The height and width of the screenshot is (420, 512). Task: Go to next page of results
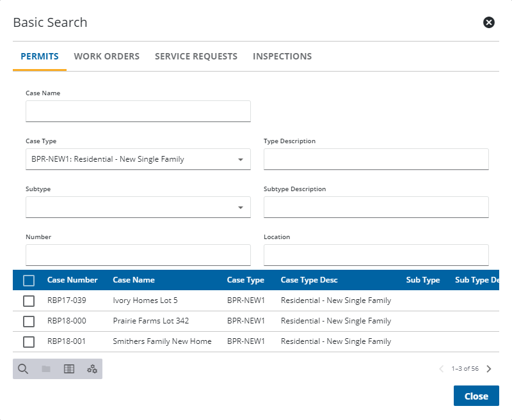[489, 369]
